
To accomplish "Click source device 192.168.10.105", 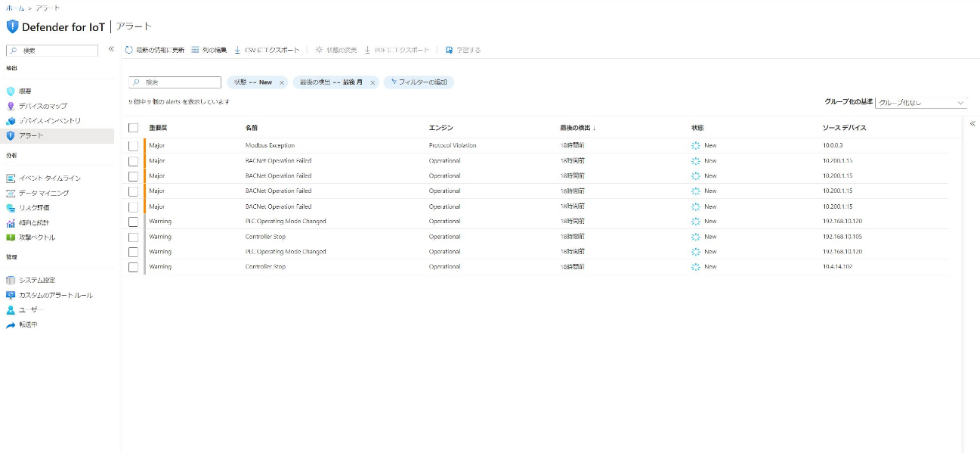I will (x=842, y=237).
